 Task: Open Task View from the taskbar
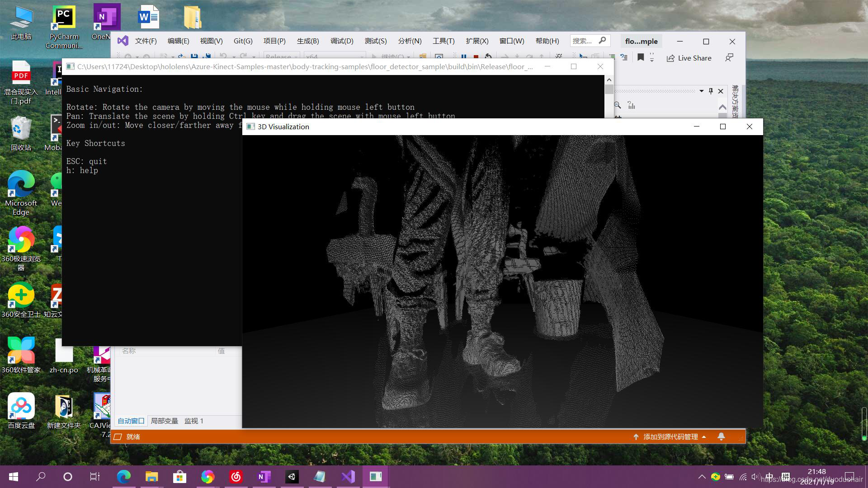coord(94,477)
